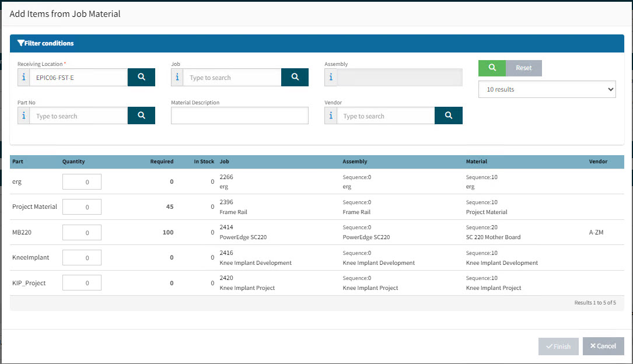The image size is (633, 364).
Task: Click the Finish button
Action: (558, 346)
